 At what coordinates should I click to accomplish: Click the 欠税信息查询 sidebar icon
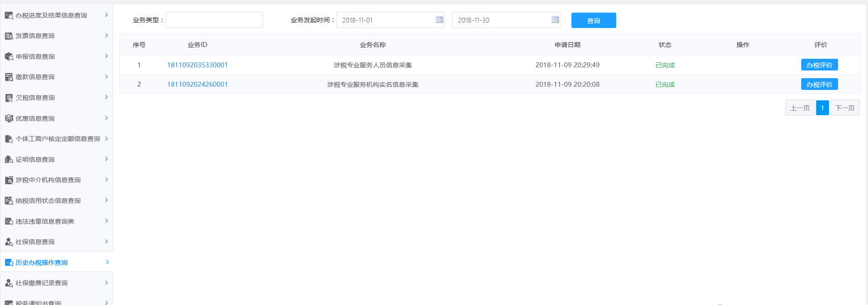coord(9,98)
